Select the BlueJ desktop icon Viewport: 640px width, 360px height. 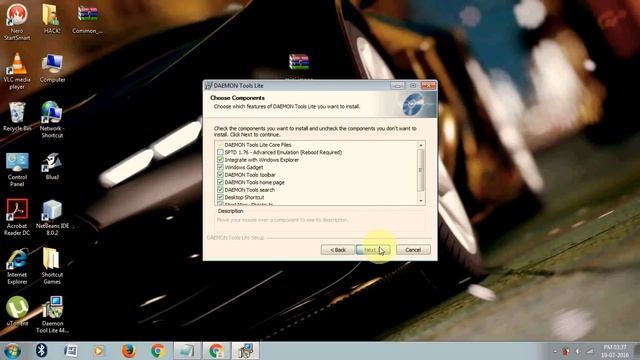tap(52, 166)
